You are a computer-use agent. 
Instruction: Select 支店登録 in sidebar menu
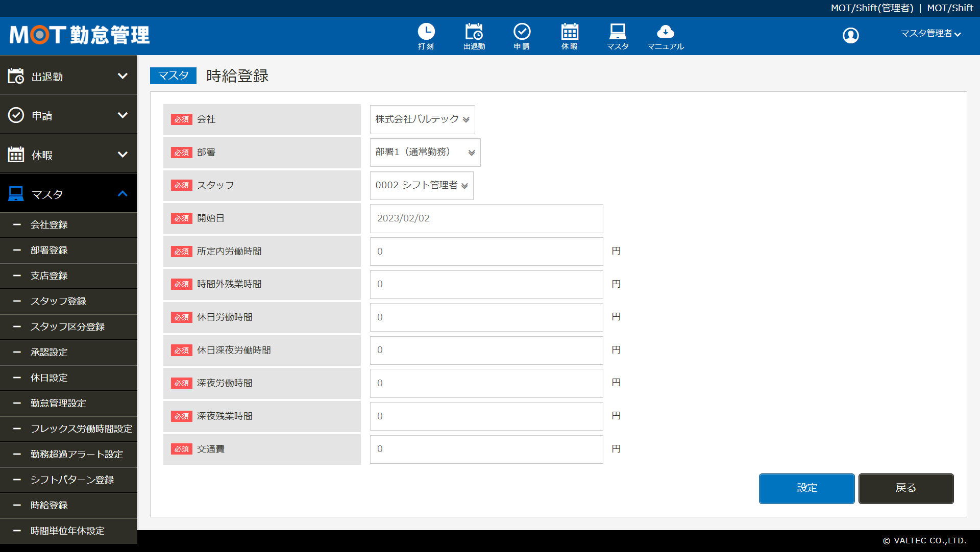[x=69, y=276]
